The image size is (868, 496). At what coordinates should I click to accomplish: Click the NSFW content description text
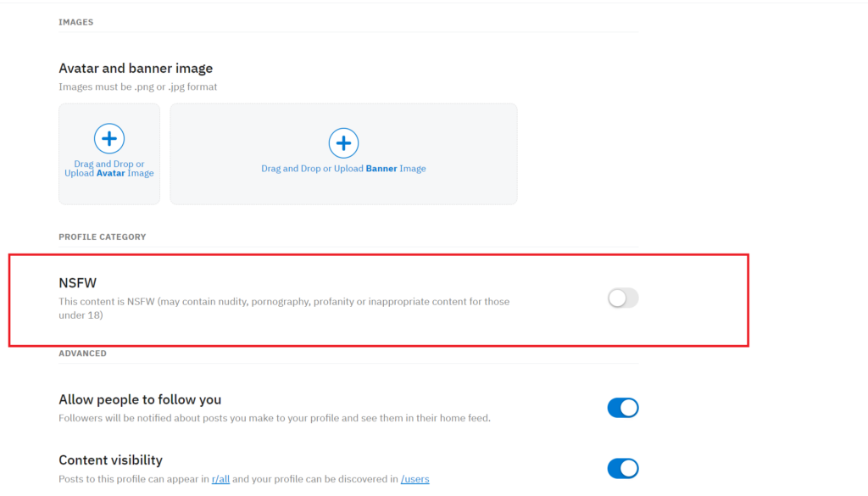click(x=284, y=302)
